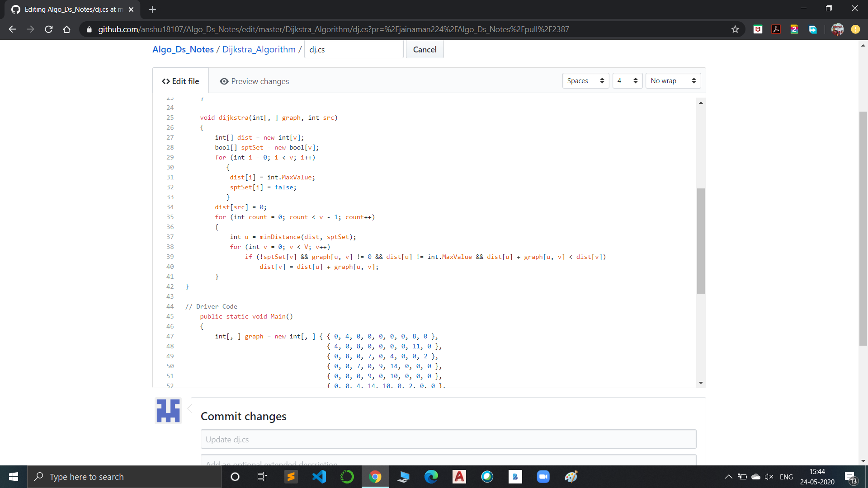Screen dimensions: 868x488
Task: Cancel editing dj.cs
Action: click(425, 49)
